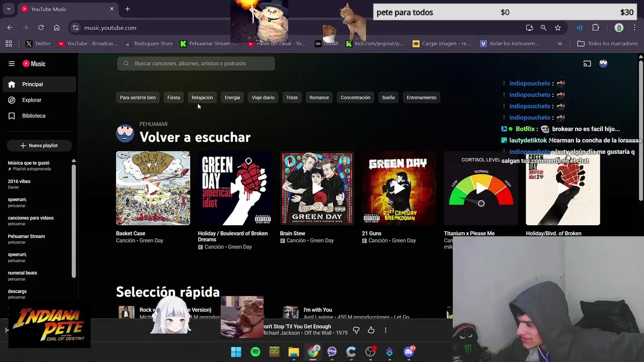Play the Basket Case album cover

click(153, 188)
